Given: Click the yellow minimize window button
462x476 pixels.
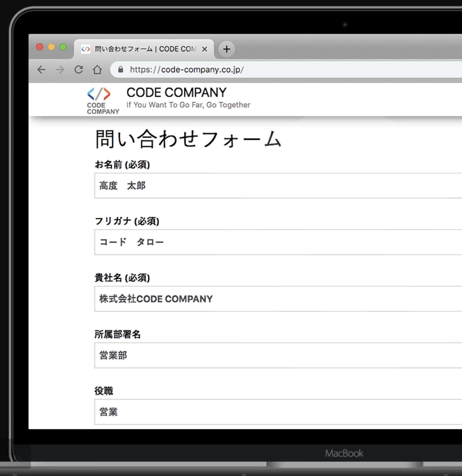Looking at the screenshot, I should 51,47.
